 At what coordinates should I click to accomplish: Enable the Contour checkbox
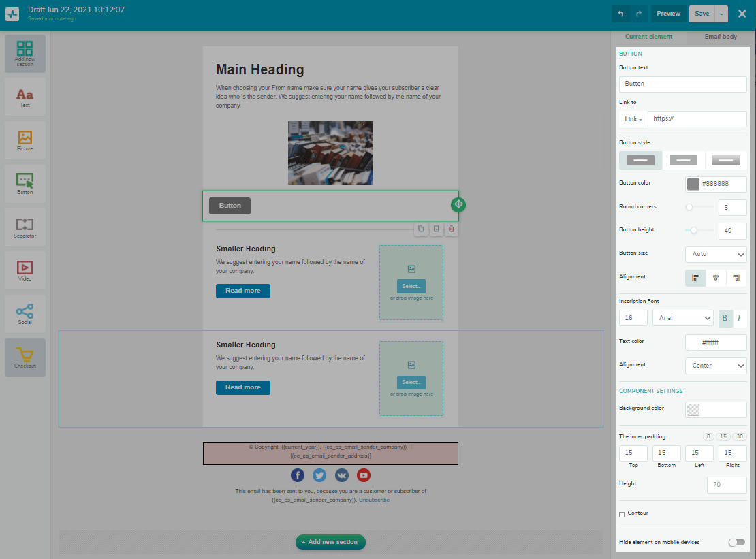tap(622, 514)
